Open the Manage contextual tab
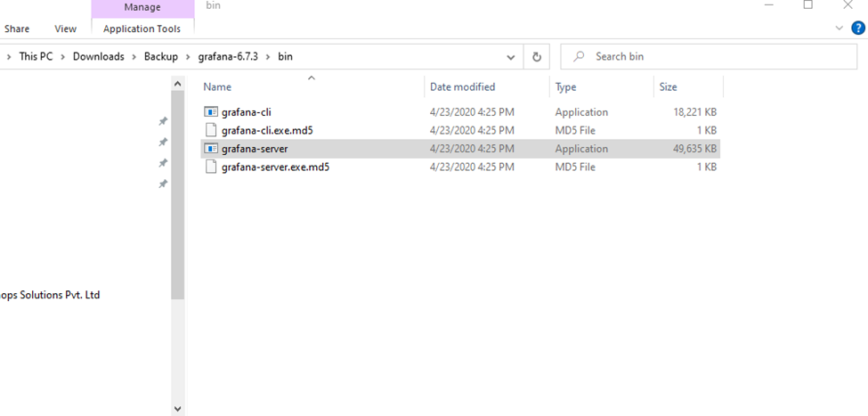The image size is (868, 416). click(x=142, y=8)
